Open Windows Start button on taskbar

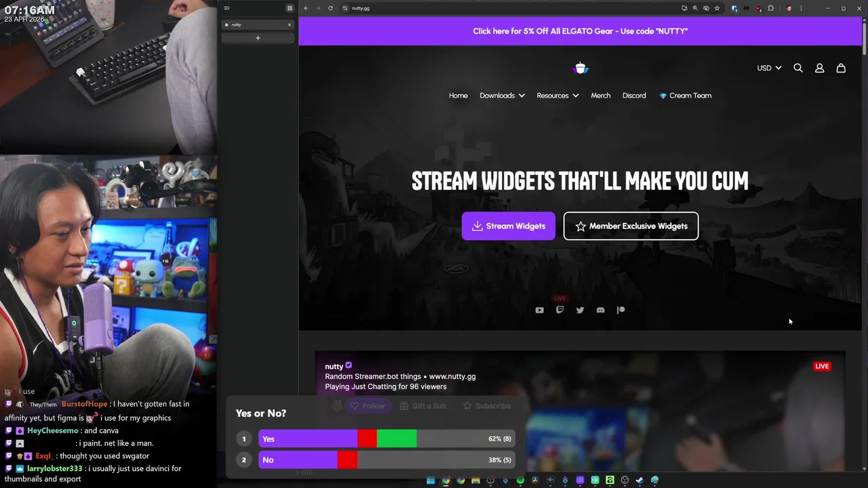coord(431,481)
